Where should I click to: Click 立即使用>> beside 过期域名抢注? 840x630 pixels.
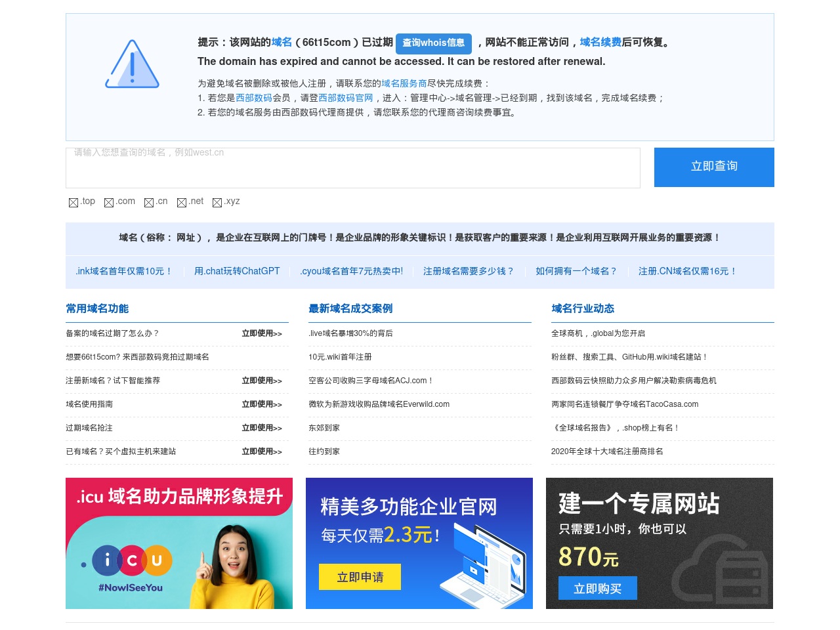pyautogui.click(x=262, y=428)
